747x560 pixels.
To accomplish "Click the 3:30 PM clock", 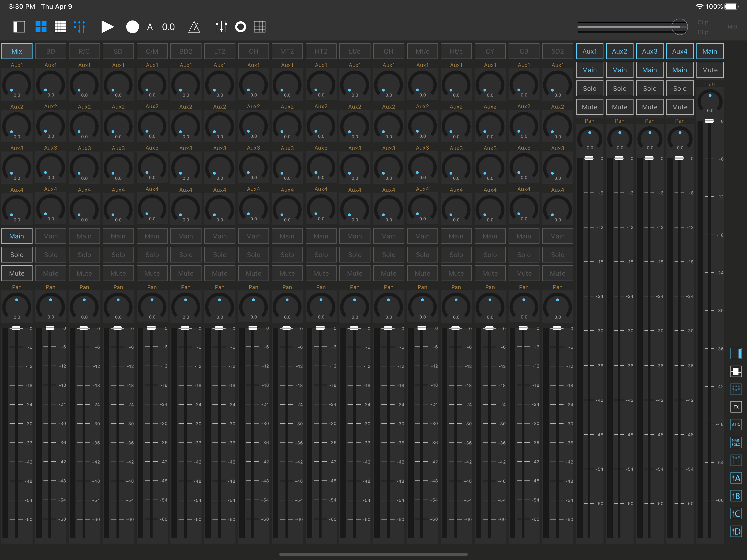I will [x=22, y=6].
